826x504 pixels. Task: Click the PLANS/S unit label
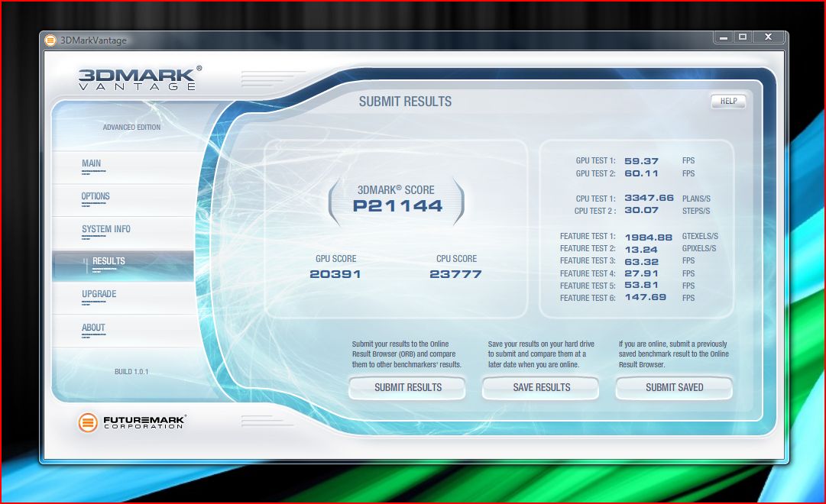(696, 199)
